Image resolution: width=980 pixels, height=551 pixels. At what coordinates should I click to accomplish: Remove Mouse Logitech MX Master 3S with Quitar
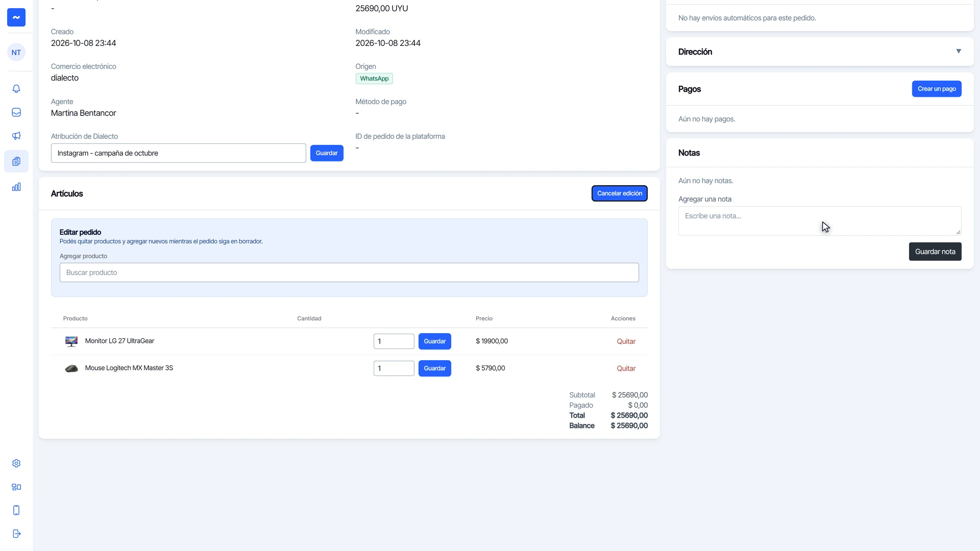click(x=626, y=368)
